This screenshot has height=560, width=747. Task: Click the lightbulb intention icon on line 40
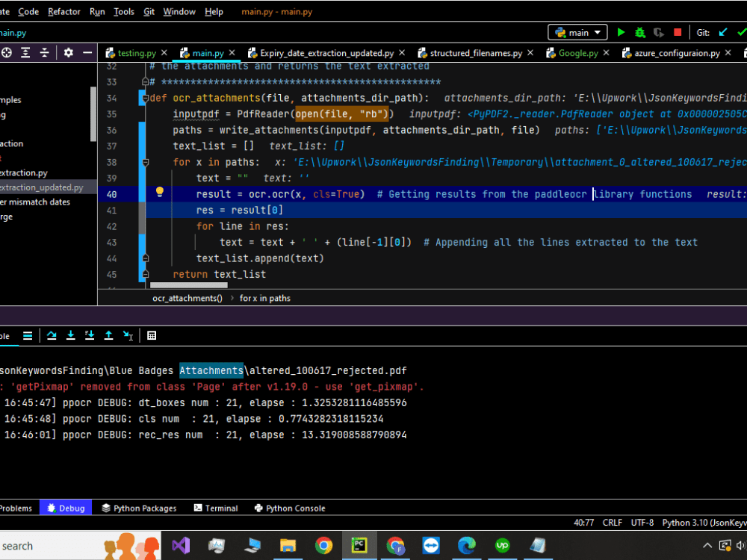[159, 193]
